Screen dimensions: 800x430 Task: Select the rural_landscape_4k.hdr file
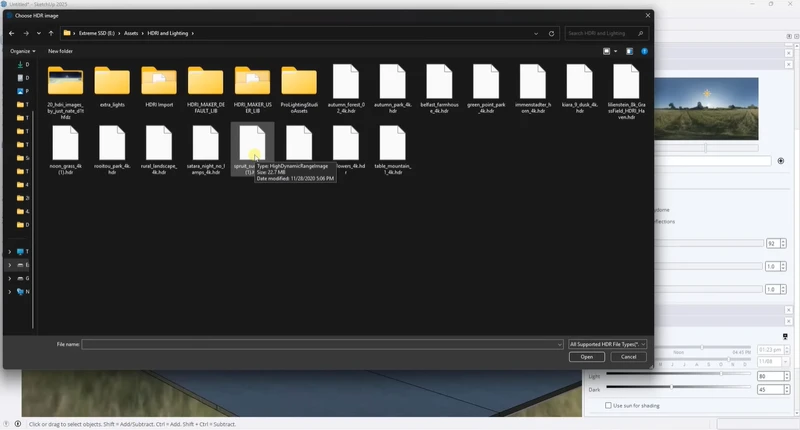pos(159,150)
